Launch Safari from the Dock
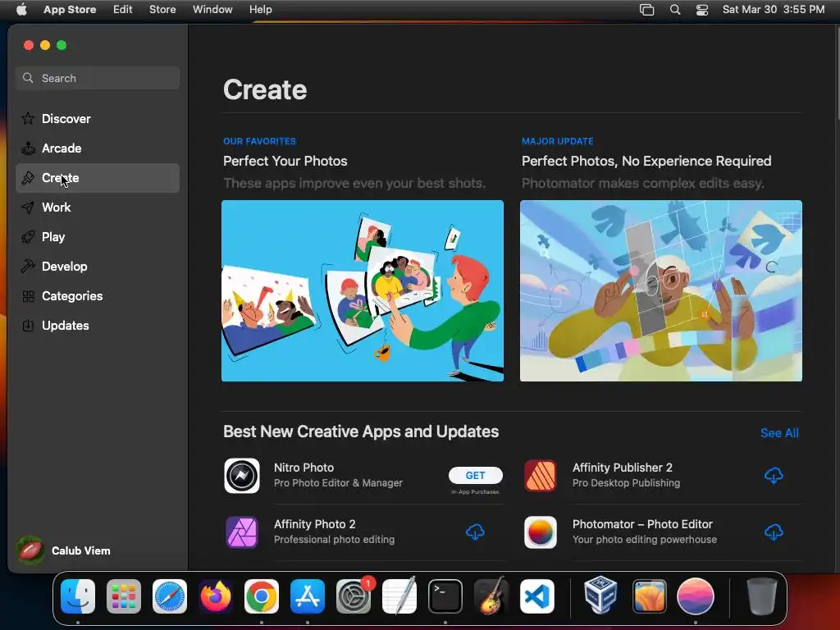 coord(170,596)
